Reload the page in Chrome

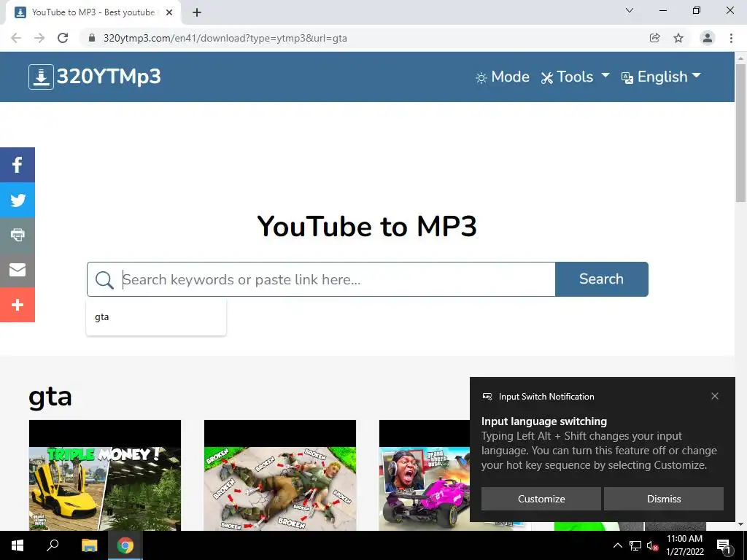click(x=63, y=38)
